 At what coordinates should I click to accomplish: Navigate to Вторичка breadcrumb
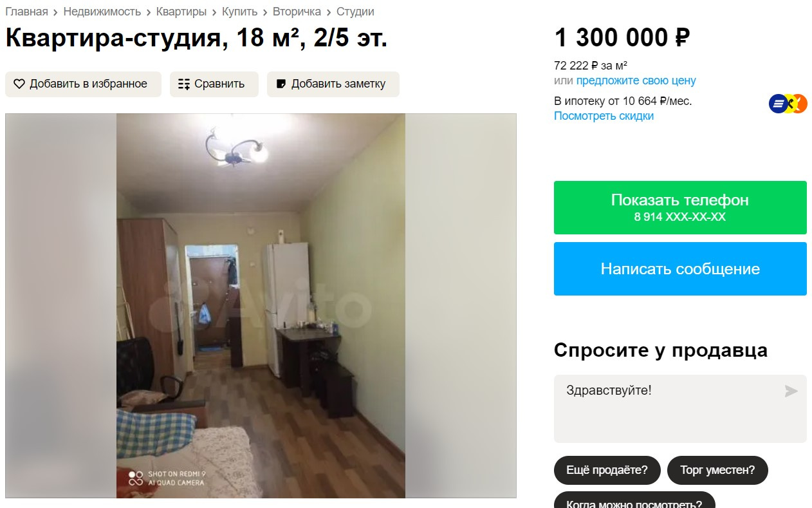click(x=297, y=12)
